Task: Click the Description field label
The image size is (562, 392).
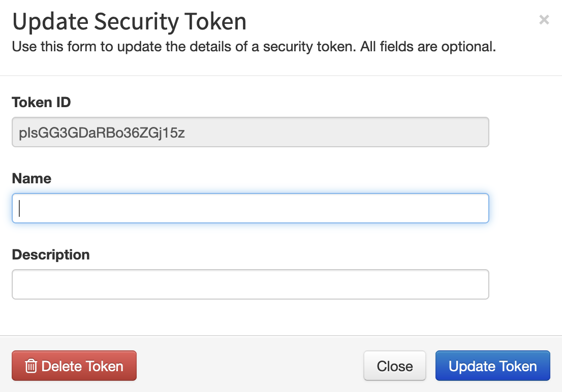Action: [x=50, y=255]
